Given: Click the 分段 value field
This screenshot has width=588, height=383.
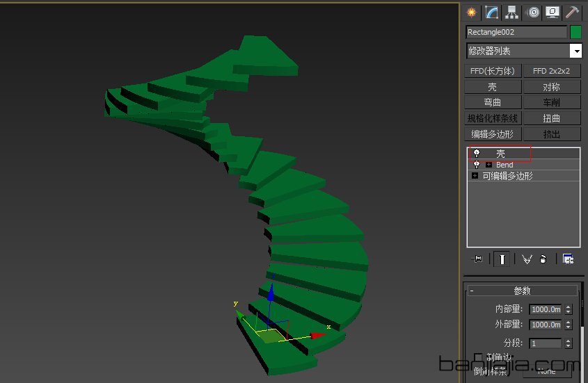Looking at the screenshot, I should click(546, 343).
